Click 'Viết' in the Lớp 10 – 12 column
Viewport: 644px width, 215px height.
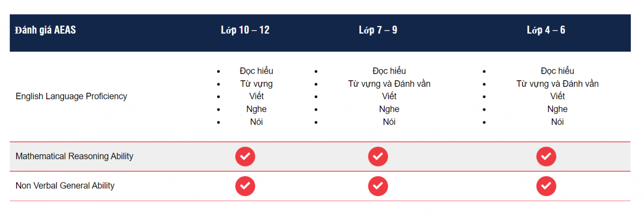click(x=256, y=96)
